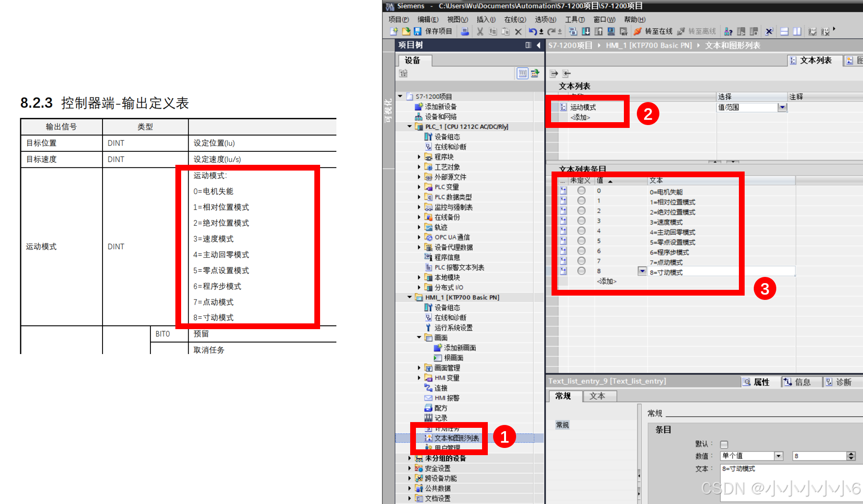Select the default radio for value 8 row
This screenshot has width=863, height=504.
point(581,271)
